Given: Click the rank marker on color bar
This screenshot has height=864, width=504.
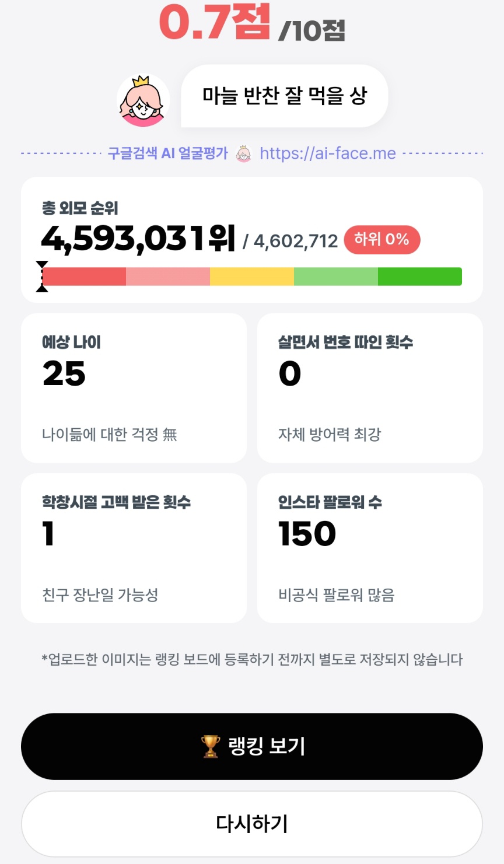Looking at the screenshot, I should (x=42, y=277).
